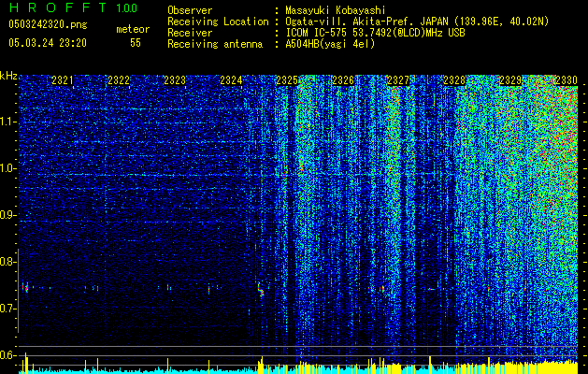Click the HROFFT program title
Screen dimensions: 588x374
coord(58,7)
